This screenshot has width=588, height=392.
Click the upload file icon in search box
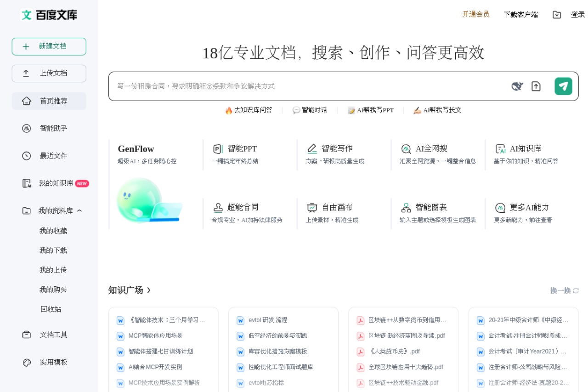click(x=536, y=86)
